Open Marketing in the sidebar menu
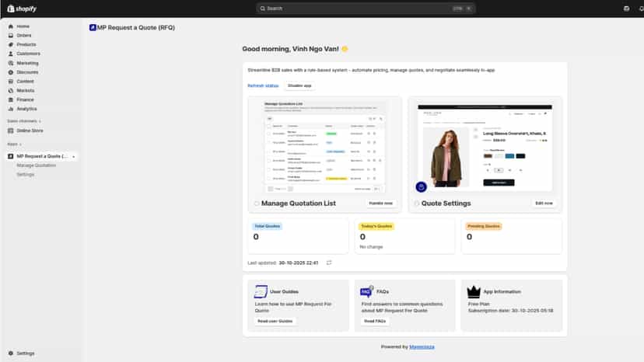The height and width of the screenshot is (362, 644). (27, 63)
